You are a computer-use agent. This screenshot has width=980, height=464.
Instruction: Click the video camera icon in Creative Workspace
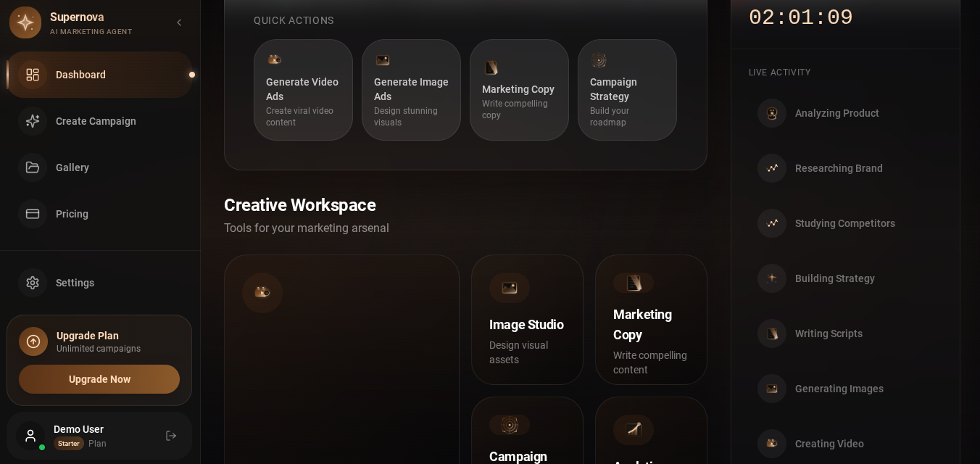[262, 293]
